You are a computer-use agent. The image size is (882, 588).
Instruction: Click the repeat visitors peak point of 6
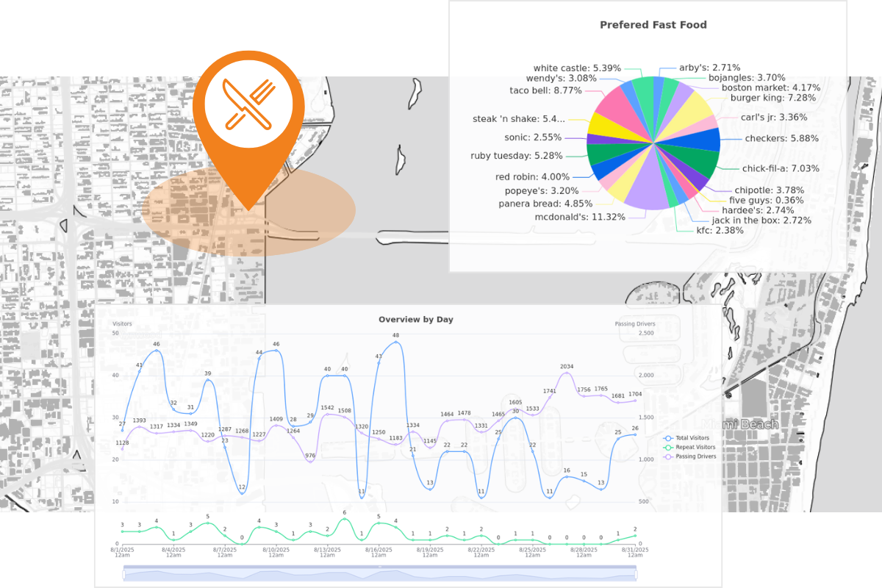tap(344, 520)
